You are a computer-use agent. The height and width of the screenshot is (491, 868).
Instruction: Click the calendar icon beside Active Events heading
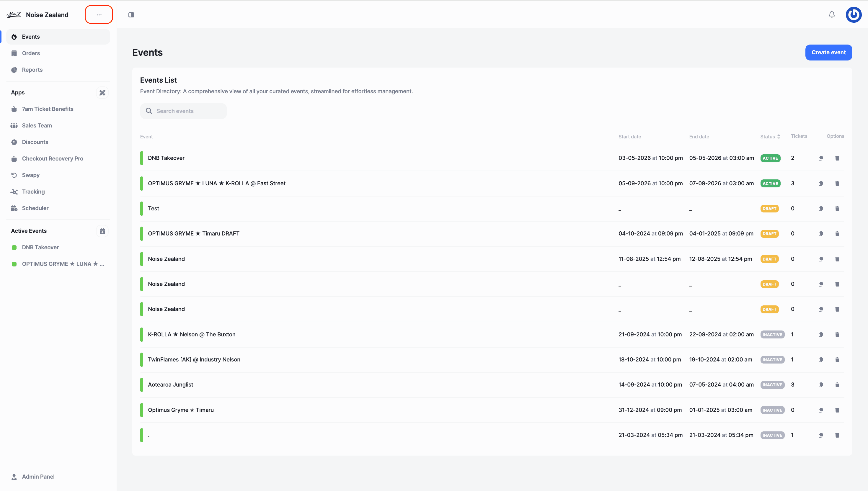click(102, 231)
